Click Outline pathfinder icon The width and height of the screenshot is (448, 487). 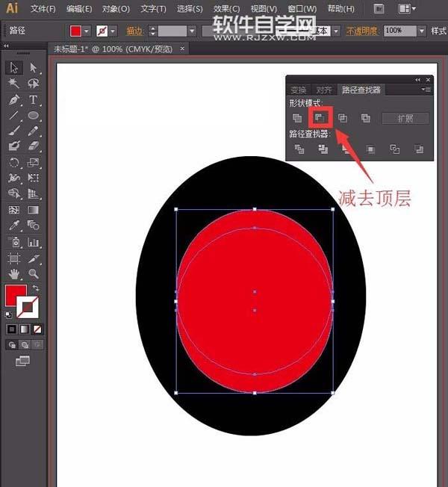pyautogui.click(x=394, y=149)
